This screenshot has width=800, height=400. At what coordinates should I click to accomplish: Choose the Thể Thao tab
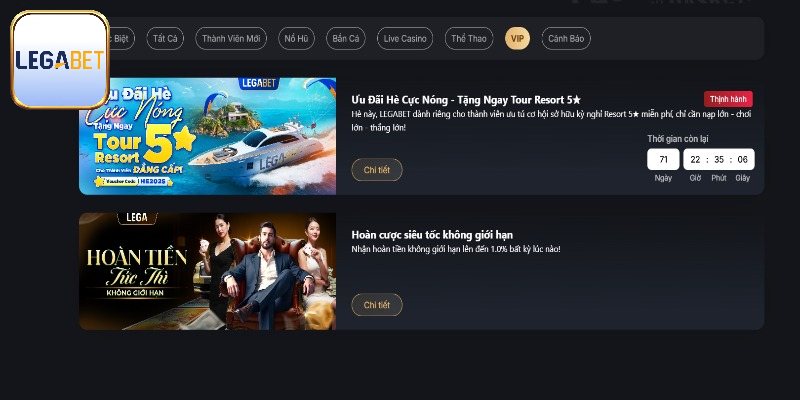click(469, 38)
